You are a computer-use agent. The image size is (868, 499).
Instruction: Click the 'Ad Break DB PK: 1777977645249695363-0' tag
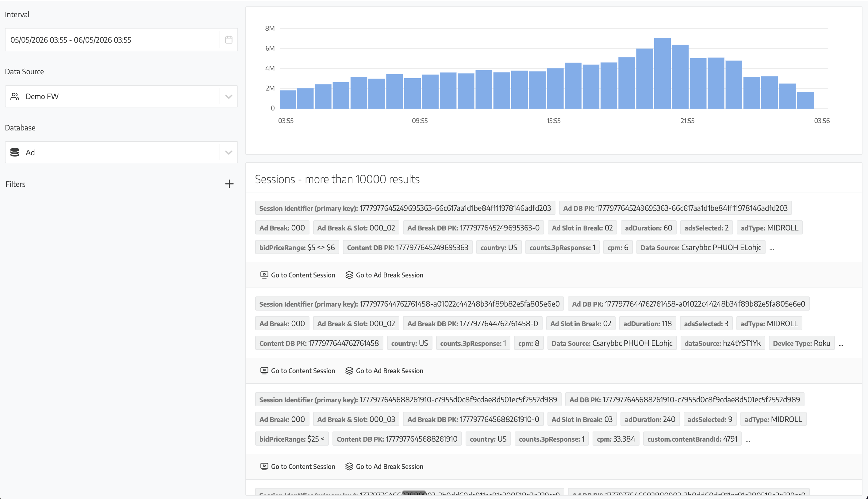(473, 228)
